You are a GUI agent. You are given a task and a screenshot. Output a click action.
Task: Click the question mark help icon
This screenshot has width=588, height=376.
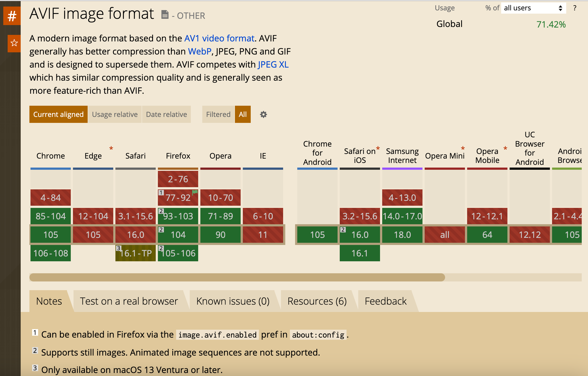575,8
